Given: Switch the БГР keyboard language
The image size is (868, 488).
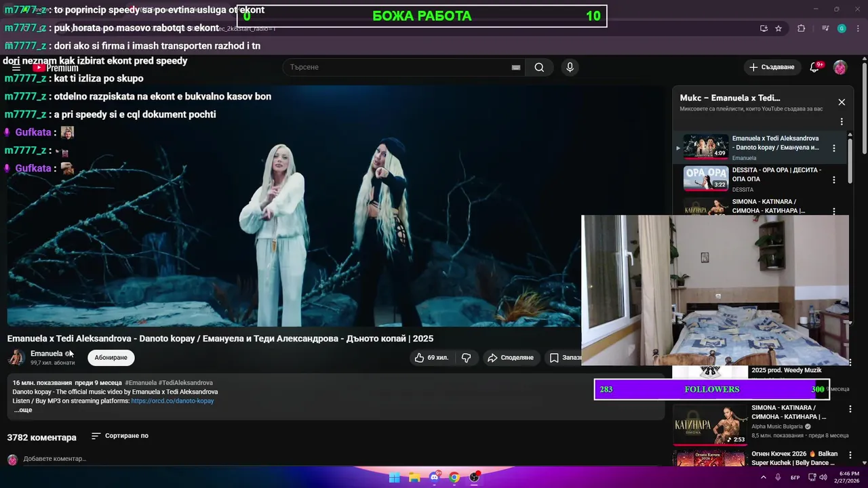Looking at the screenshot, I should point(795,477).
